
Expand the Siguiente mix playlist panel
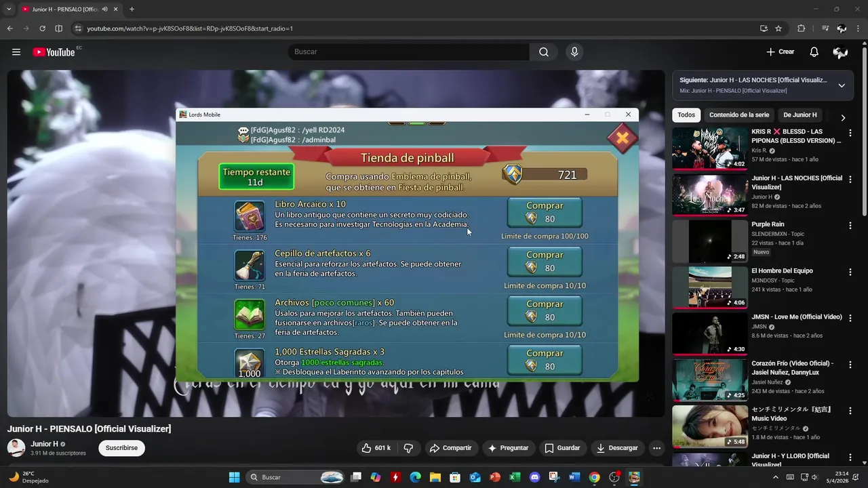click(x=842, y=85)
